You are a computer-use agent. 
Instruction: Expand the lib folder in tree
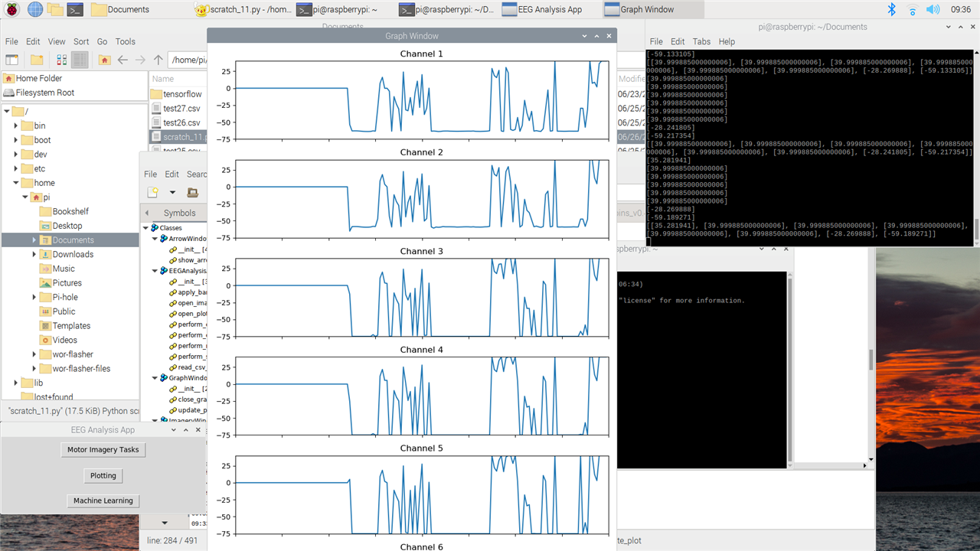point(16,383)
